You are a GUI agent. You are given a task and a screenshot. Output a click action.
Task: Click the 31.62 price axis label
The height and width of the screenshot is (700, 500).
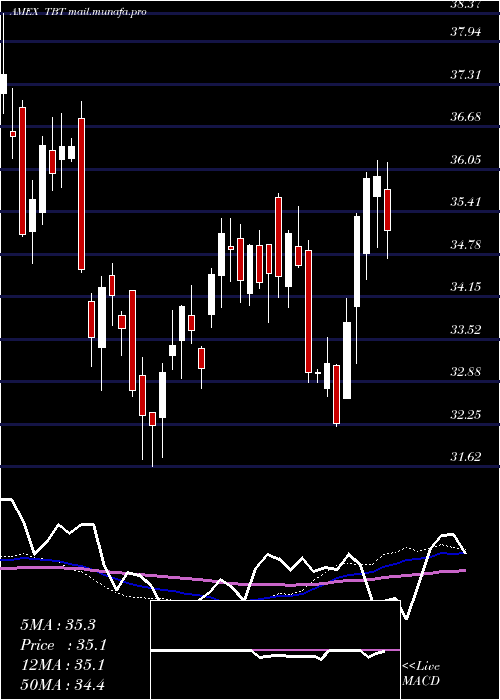point(466,457)
